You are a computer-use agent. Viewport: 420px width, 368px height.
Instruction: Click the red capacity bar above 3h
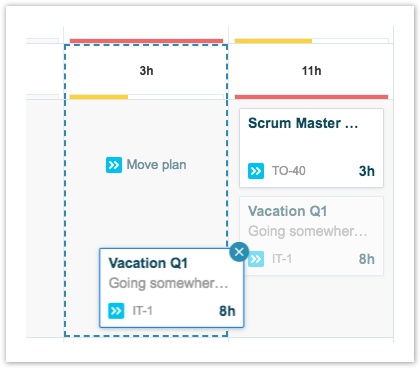(x=146, y=41)
